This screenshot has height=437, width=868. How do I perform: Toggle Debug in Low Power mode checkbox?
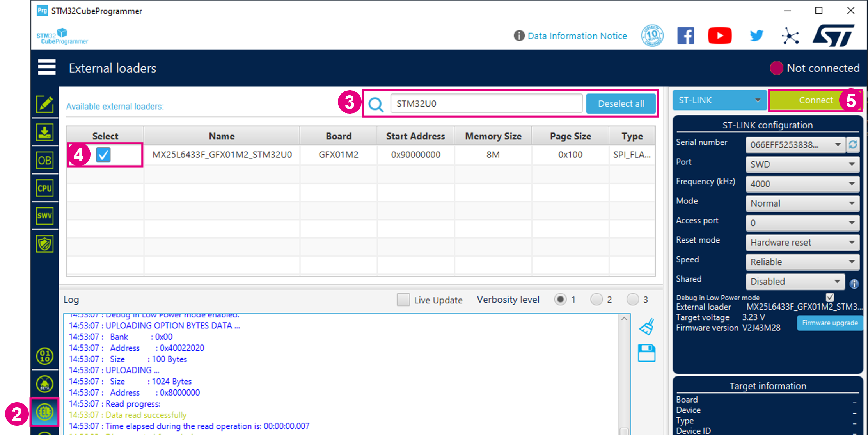[830, 297]
